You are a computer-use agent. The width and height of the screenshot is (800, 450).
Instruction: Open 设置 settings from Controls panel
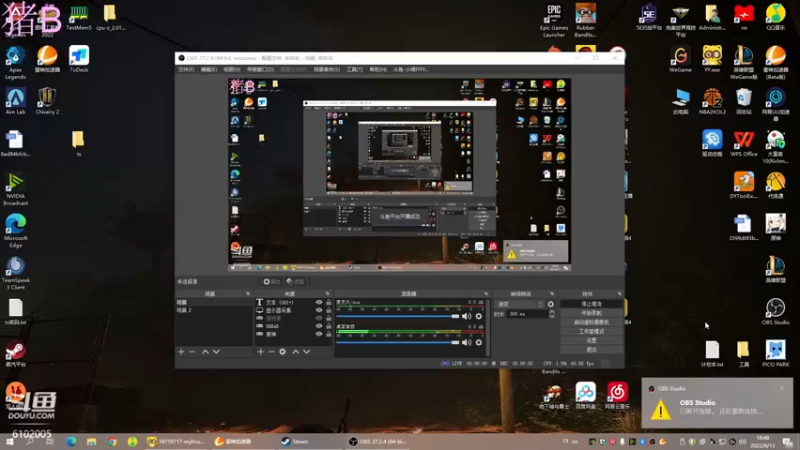click(591, 340)
